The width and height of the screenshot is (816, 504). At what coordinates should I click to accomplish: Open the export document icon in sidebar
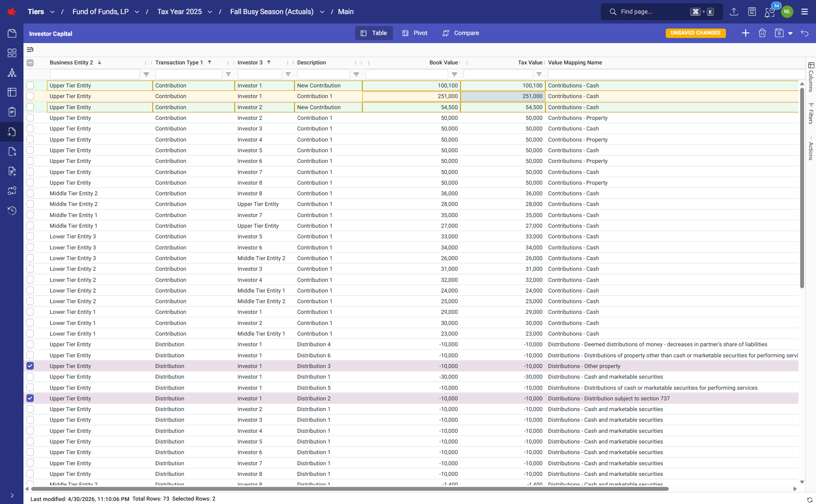12,151
